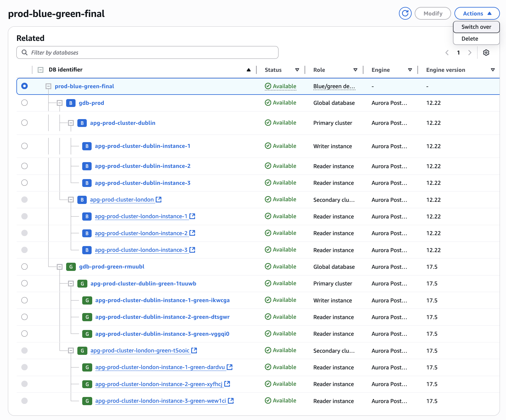
Task: Collapse the prod-blue-green-final tree node
Action: point(48,86)
